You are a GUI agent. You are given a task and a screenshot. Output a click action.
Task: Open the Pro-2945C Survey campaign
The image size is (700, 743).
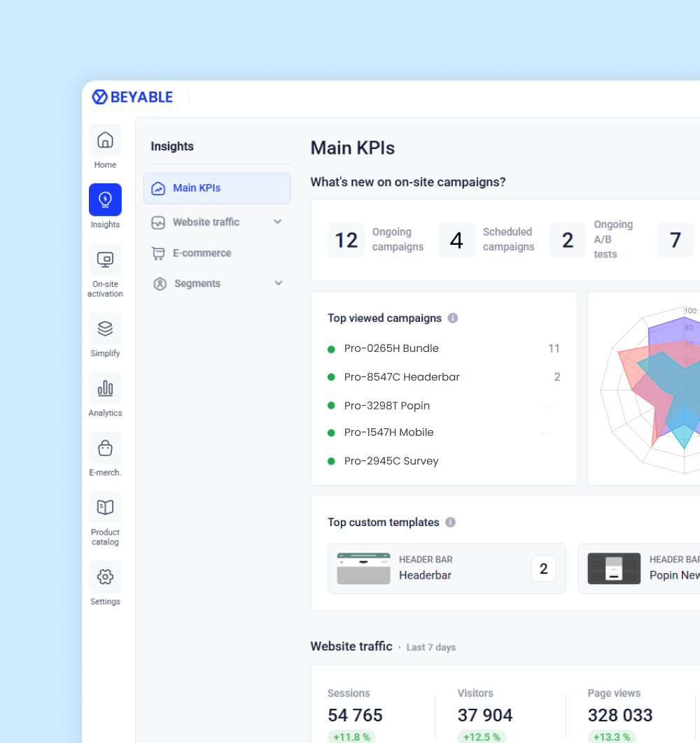391,461
